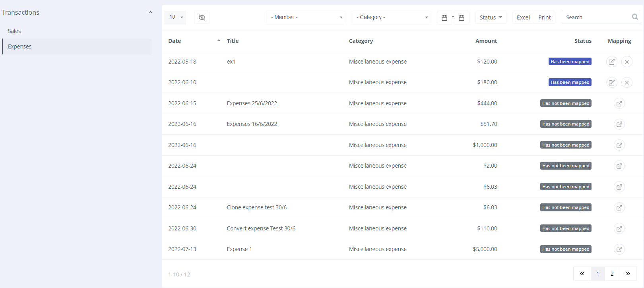Open the start date calendar picker
This screenshot has width=644, height=288.
[444, 17]
